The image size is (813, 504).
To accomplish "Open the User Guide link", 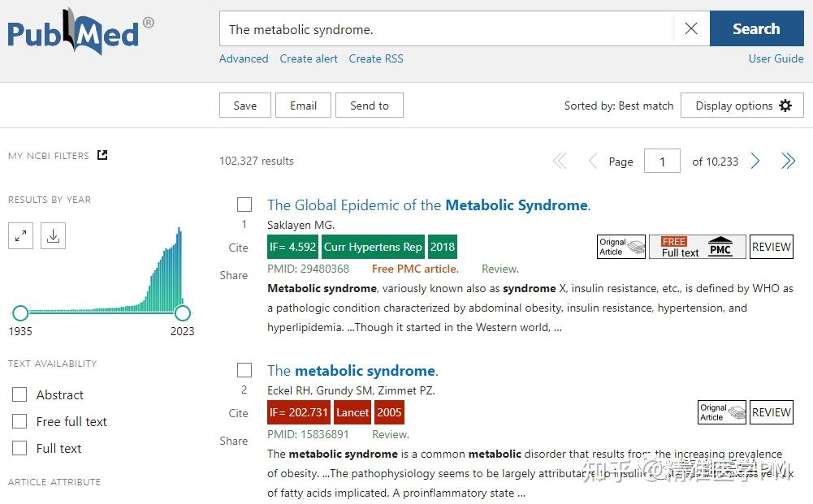I will coord(775,58).
